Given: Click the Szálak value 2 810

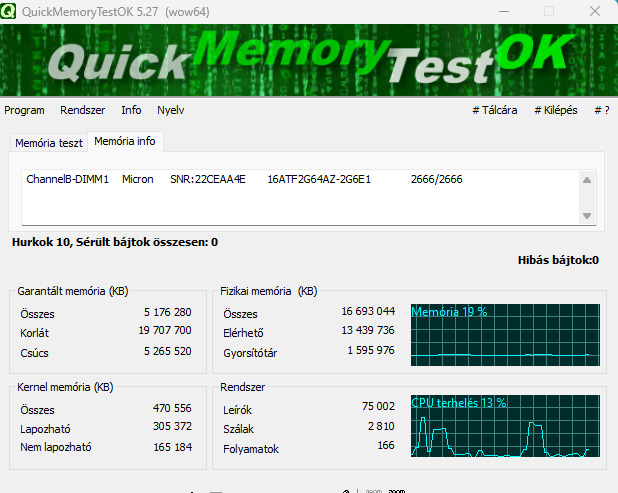Looking at the screenshot, I should (x=381, y=426).
